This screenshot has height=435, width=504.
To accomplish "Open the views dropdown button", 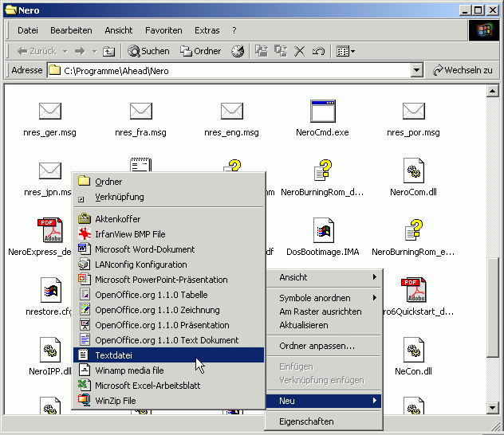I will coord(345,51).
